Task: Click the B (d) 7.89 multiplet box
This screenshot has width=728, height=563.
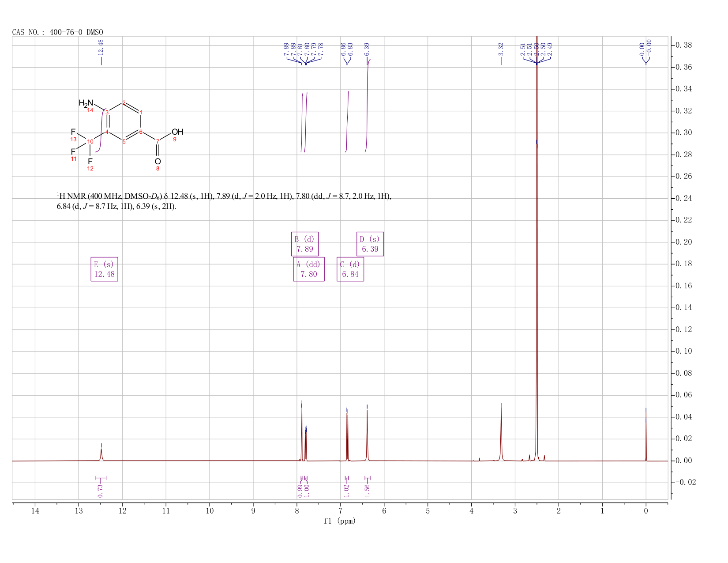Action: point(305,244)
